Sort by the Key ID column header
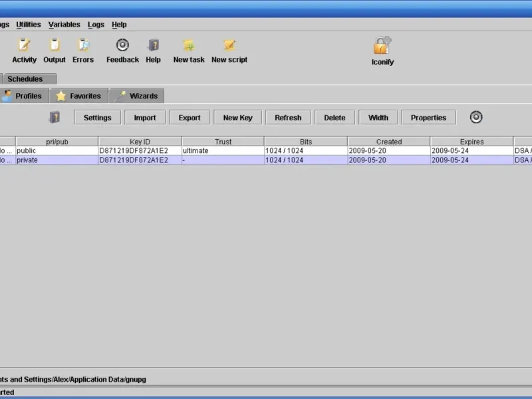Screen dimensions: 532x399 pyautogui.click(x=140, y=142)
